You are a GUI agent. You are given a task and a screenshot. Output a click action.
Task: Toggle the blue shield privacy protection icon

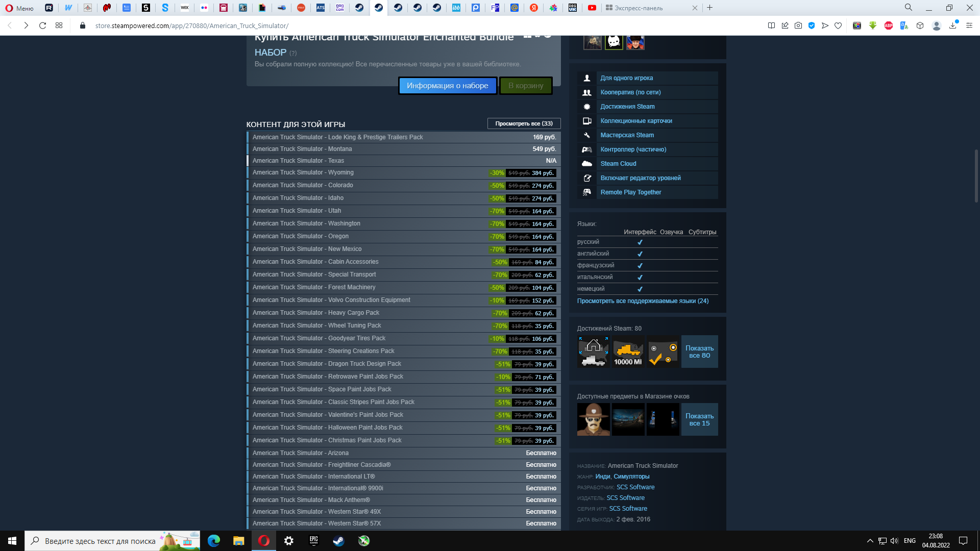point(811,26)
